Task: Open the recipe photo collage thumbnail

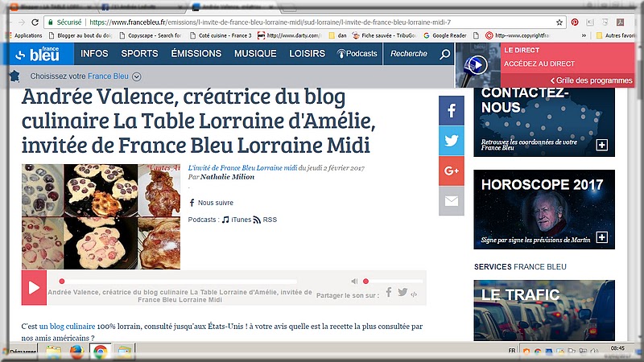Action: coord(101,216)
